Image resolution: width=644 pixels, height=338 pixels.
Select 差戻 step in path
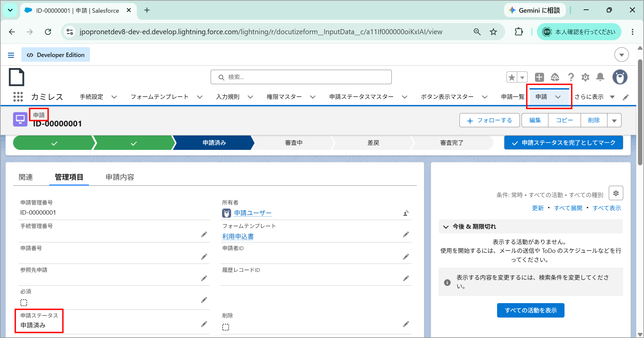pyautogui.click(x=373, y=143)
